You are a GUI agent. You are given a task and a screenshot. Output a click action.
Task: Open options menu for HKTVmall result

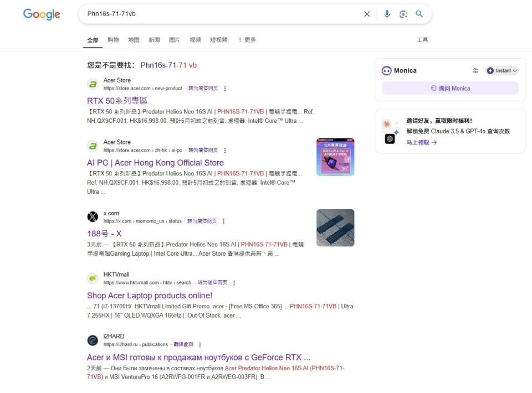coord(234,283)
